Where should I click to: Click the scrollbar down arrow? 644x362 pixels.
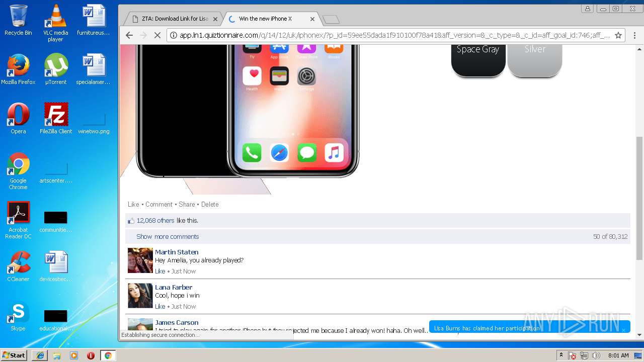[x=639, y=334]
